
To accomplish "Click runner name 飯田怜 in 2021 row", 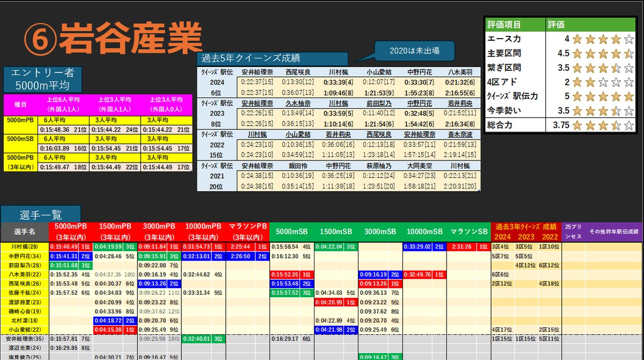I will coord(298,165).
